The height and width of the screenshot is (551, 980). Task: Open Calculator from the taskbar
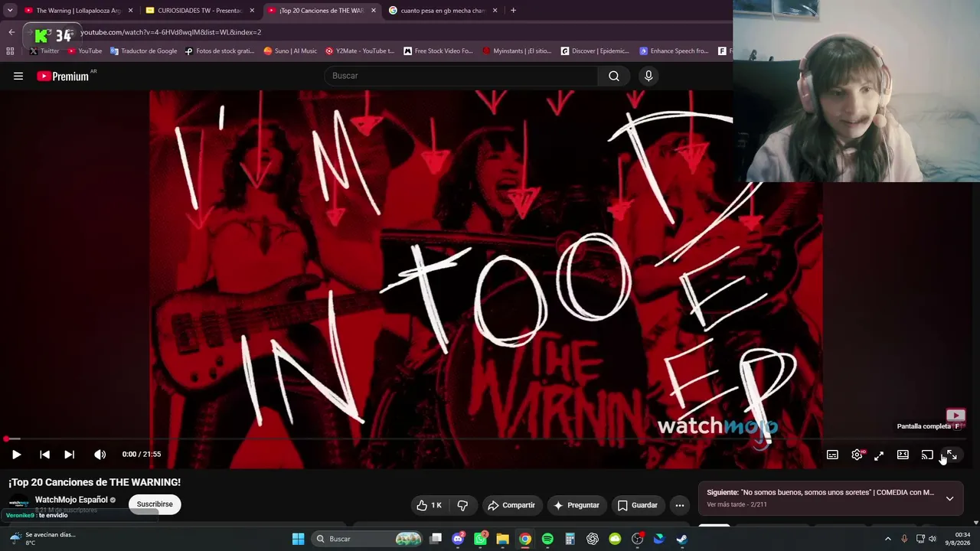pos(570,539)
